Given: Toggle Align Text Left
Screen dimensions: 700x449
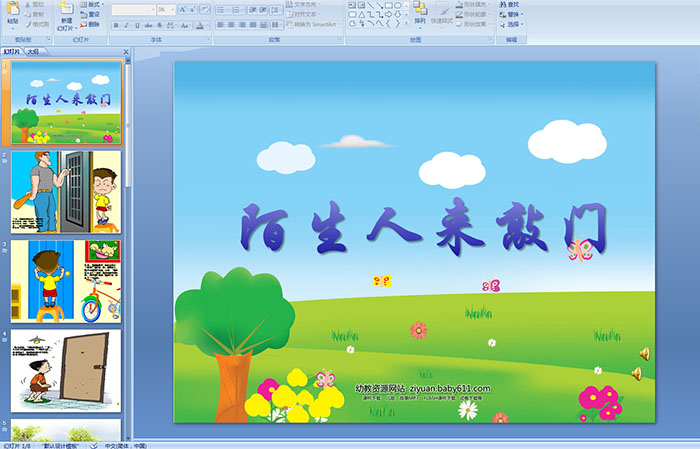Looking at the screenshot, I should click(x=221, y=25).
